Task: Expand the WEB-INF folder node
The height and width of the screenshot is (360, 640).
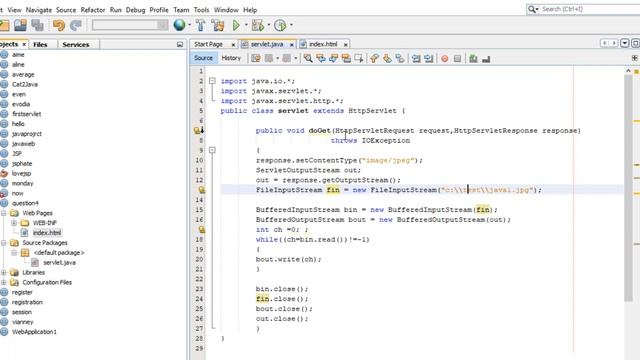Action: (x=14, y=223)
